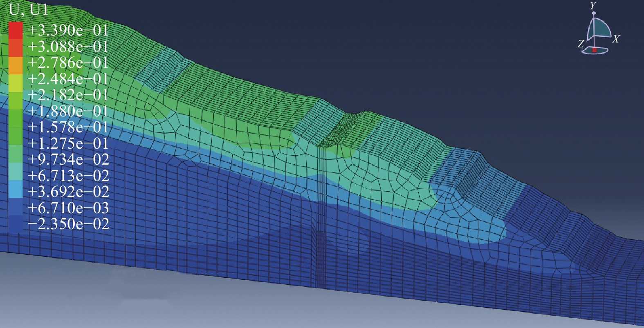Click the darkest blue bottom legend swatch
Image resolution: width=644 pixels, height=328 pixels.
coord(16,223)
